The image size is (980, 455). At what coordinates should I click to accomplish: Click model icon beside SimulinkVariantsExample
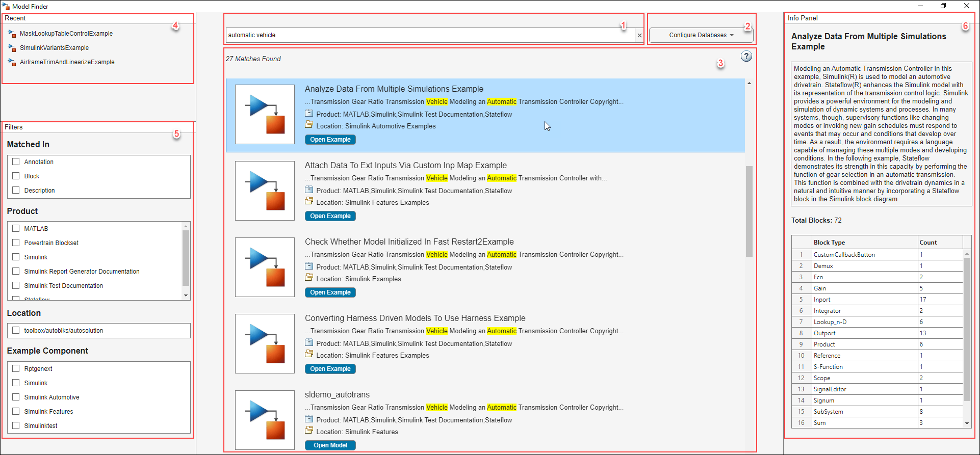[x=12, y=48]
